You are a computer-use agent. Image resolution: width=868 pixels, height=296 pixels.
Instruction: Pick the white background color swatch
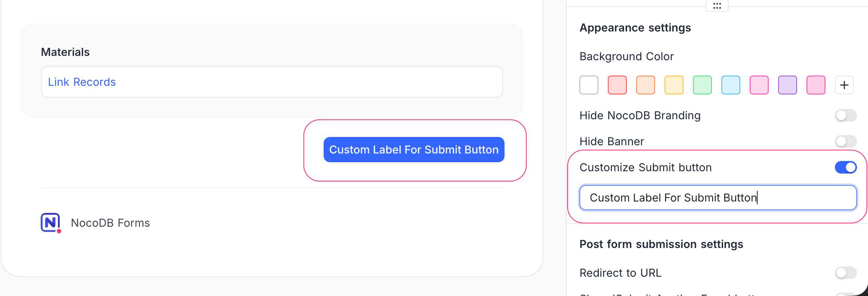tap(589, 85)
